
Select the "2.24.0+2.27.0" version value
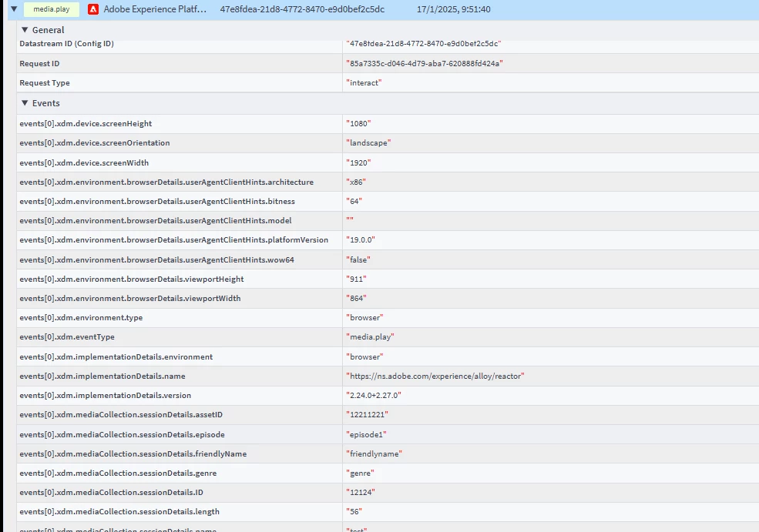[374, 396]
